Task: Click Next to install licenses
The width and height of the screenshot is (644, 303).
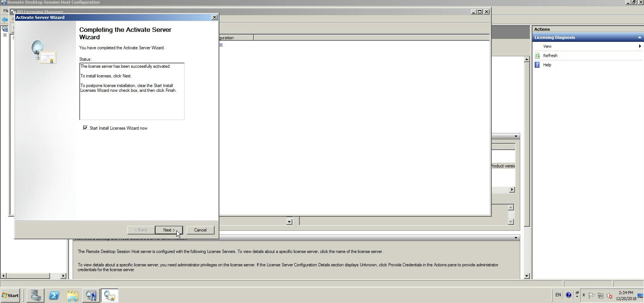Action: (x=169, y=230)
